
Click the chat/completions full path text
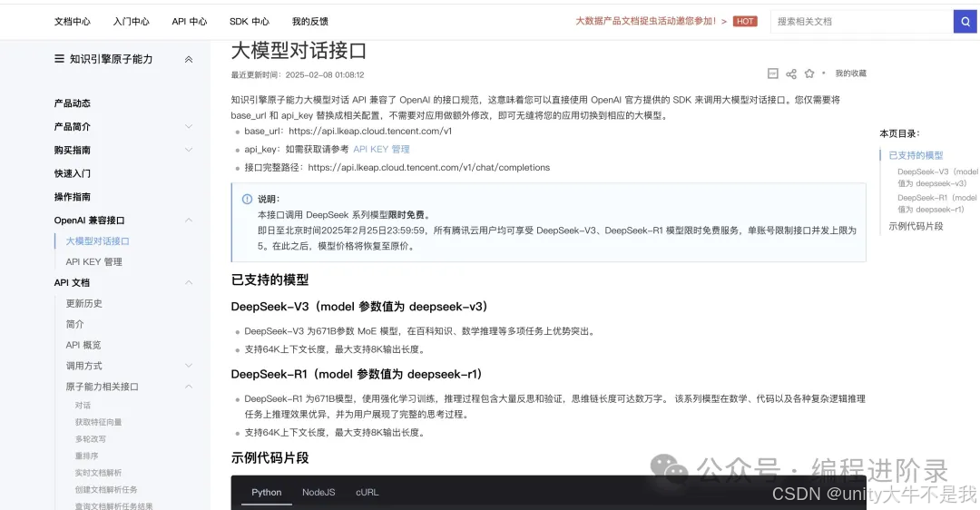pos(397,168)
